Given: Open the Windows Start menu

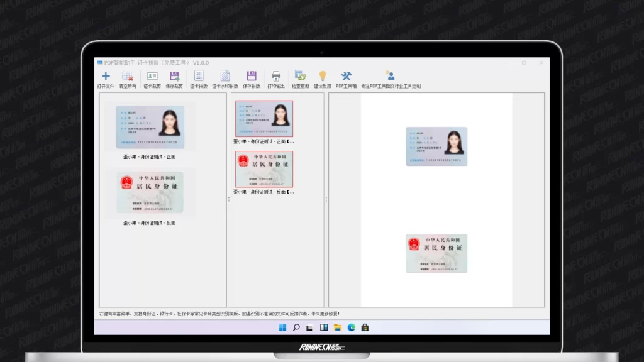Looking at the screenshot, I should 282,327.
